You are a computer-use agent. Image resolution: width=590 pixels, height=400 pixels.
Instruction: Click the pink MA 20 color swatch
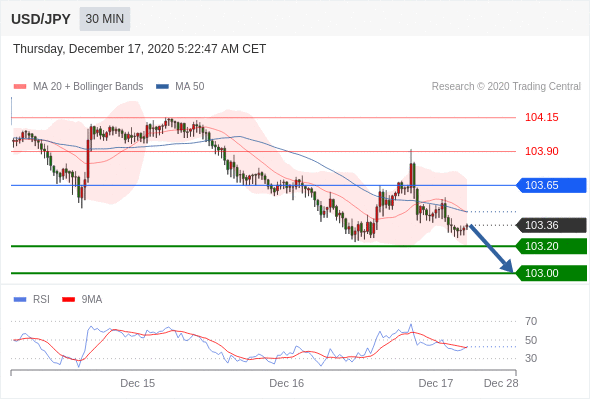point(20,87)
